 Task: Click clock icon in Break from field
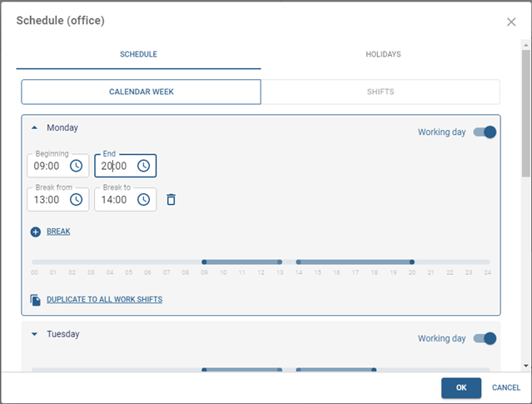(x=77, y=200)
